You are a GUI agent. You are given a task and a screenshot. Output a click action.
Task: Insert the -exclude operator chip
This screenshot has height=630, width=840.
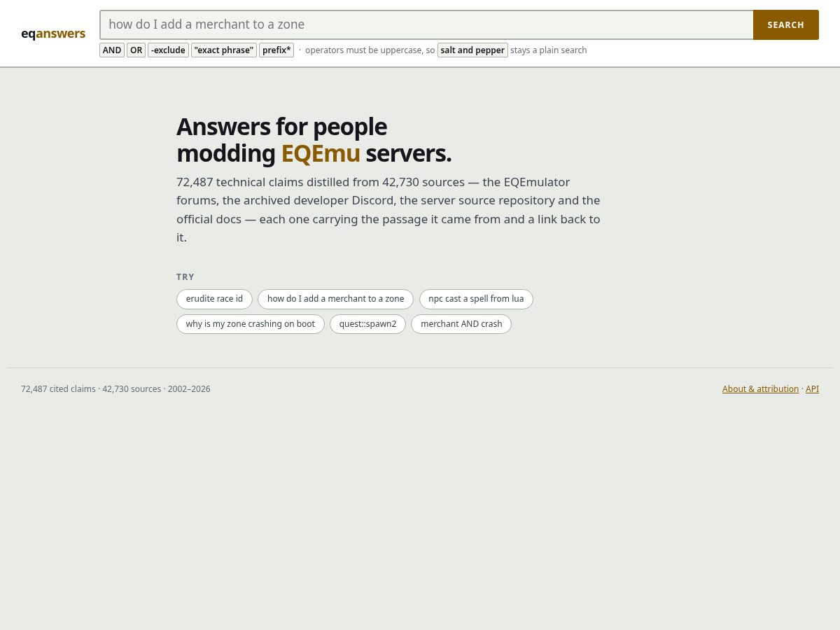[168, 50]
